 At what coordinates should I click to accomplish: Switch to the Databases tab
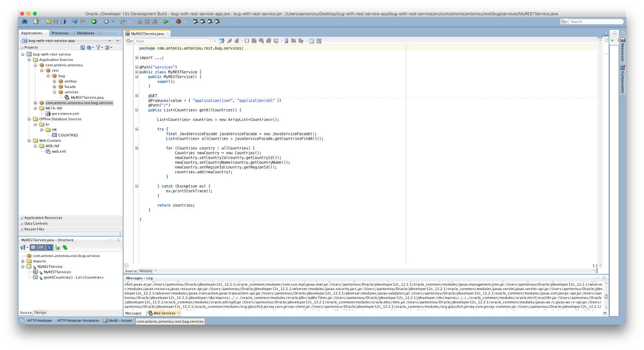click(x=85, y=33)
